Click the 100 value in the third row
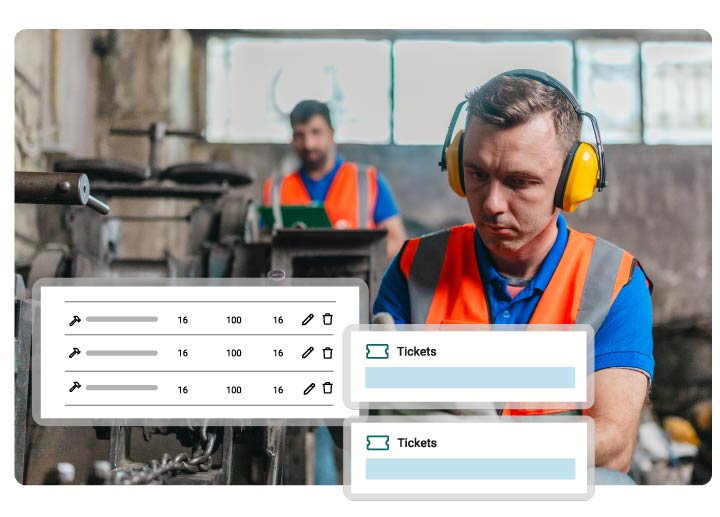 [x=234, y=390]
